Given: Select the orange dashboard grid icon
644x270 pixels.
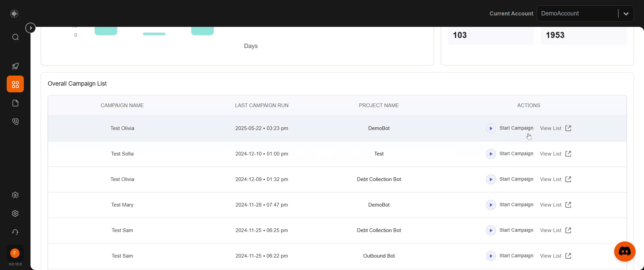Looking at the screenshot, I should click(15, 84).
